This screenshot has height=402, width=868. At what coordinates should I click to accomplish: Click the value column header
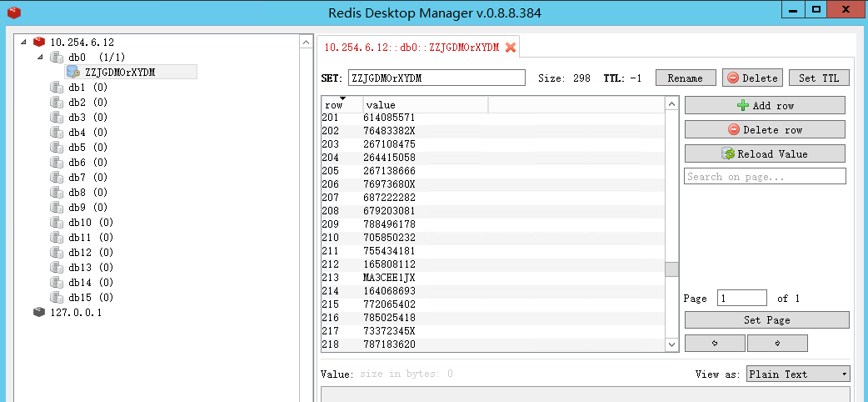[425, 104]
